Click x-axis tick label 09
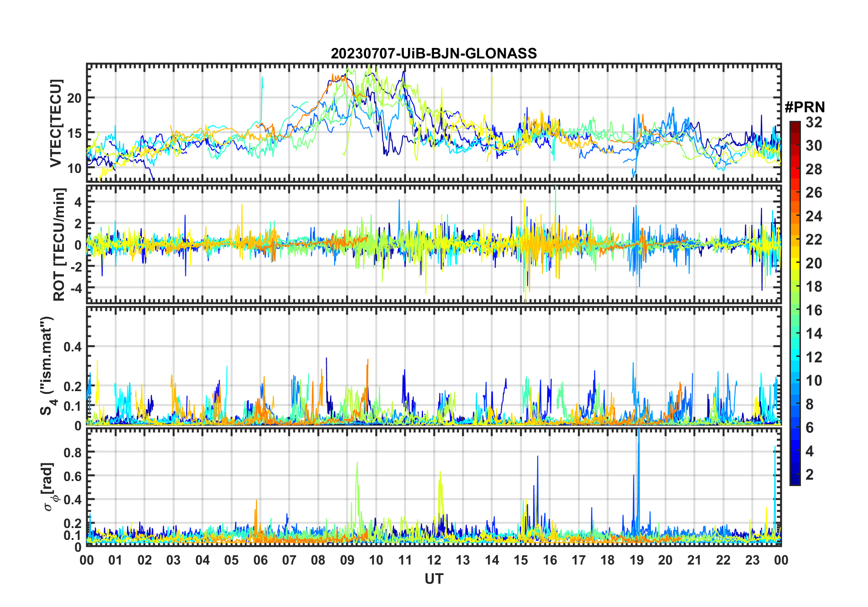868x607 pixels. click(347, 560)
